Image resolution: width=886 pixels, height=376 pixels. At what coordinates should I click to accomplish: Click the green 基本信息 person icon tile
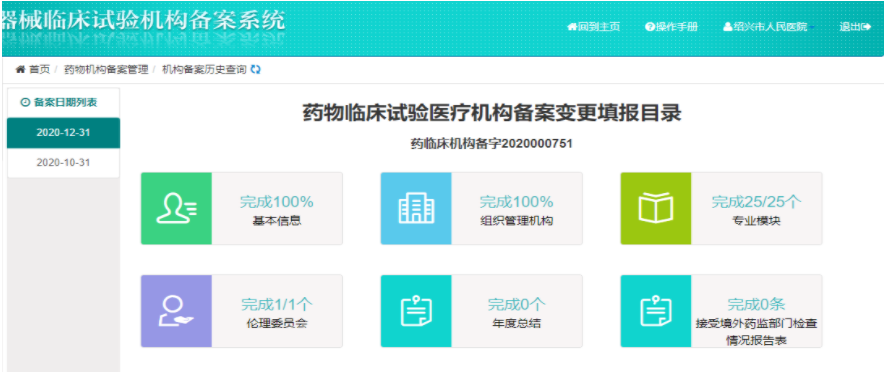(x=176, y=209)
